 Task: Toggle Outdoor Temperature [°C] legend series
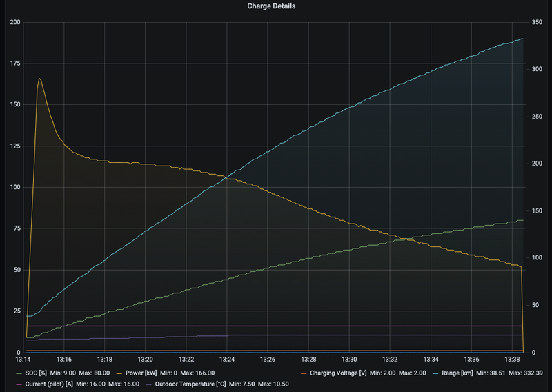click(x=190, y=384)
